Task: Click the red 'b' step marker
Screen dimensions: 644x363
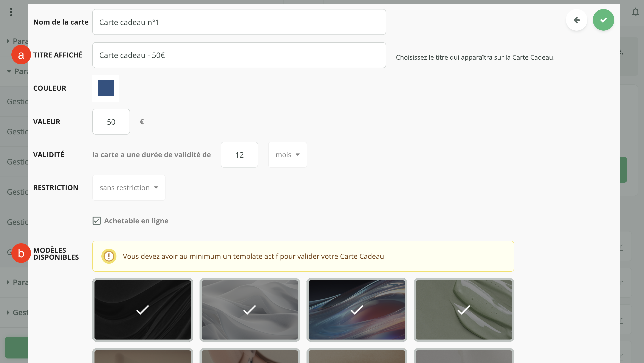Action: [21, 253]
